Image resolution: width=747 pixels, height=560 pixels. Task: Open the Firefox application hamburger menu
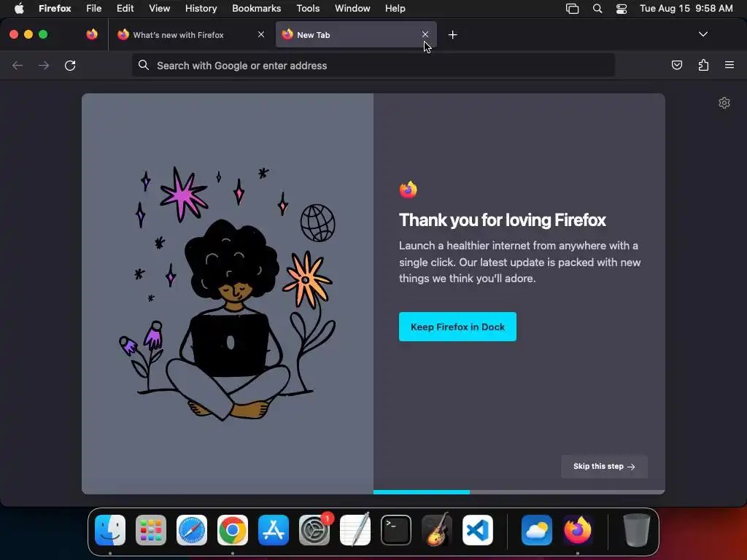click(729, 65)
